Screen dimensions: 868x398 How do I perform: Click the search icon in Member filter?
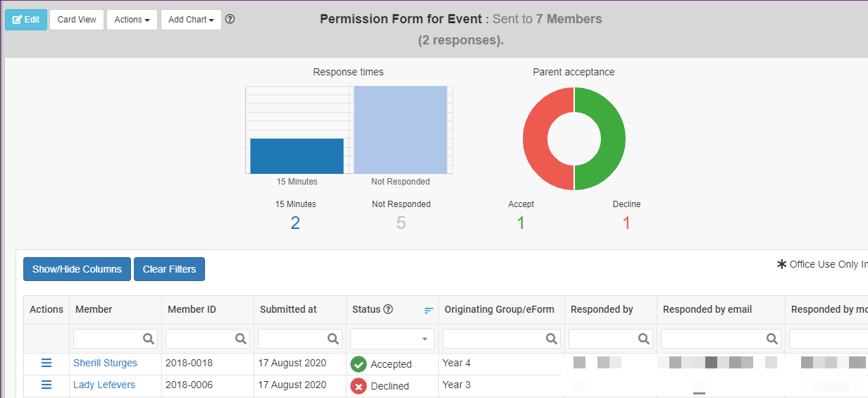(149, 339)
